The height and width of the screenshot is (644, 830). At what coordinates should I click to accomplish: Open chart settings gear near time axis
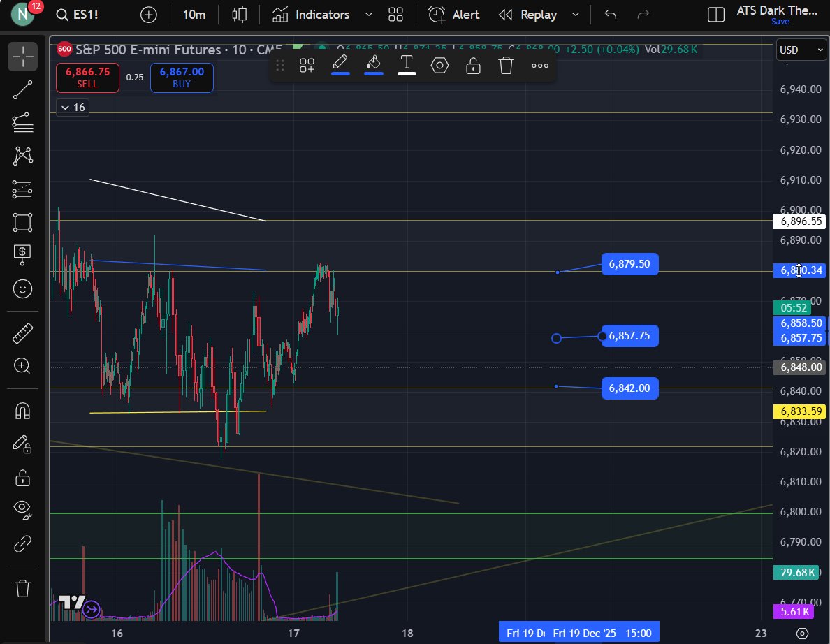803,634
